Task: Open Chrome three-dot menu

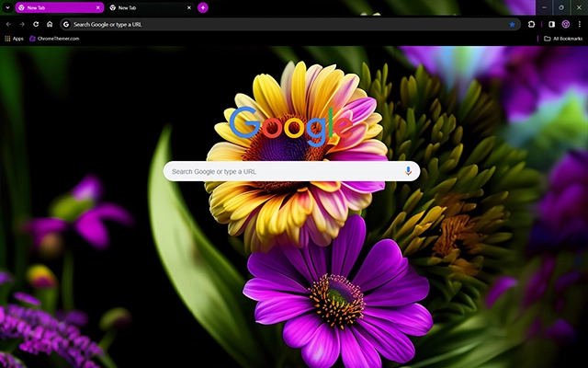Action: coord(580,25)
